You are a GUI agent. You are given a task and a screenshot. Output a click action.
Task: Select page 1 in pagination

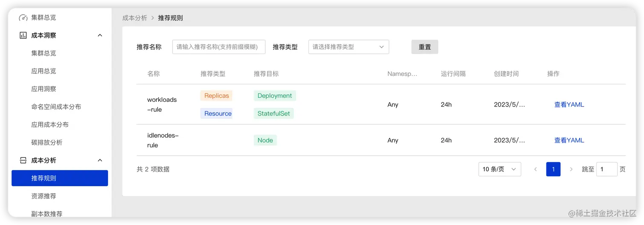click(x=553, y=169)
